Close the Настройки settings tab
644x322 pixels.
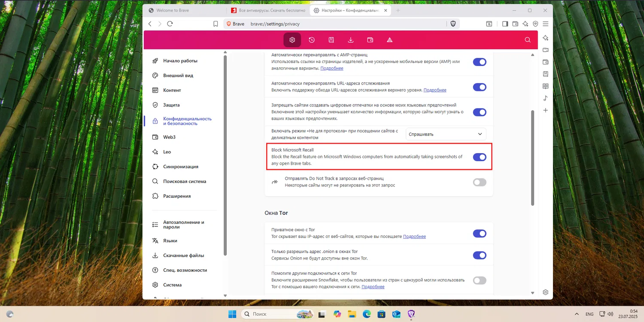(x=385, y=10)
